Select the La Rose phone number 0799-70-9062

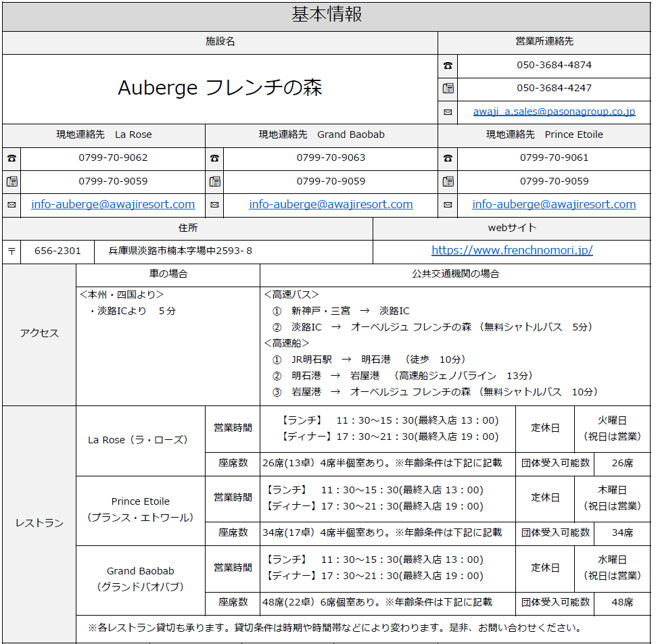(113, 158)
